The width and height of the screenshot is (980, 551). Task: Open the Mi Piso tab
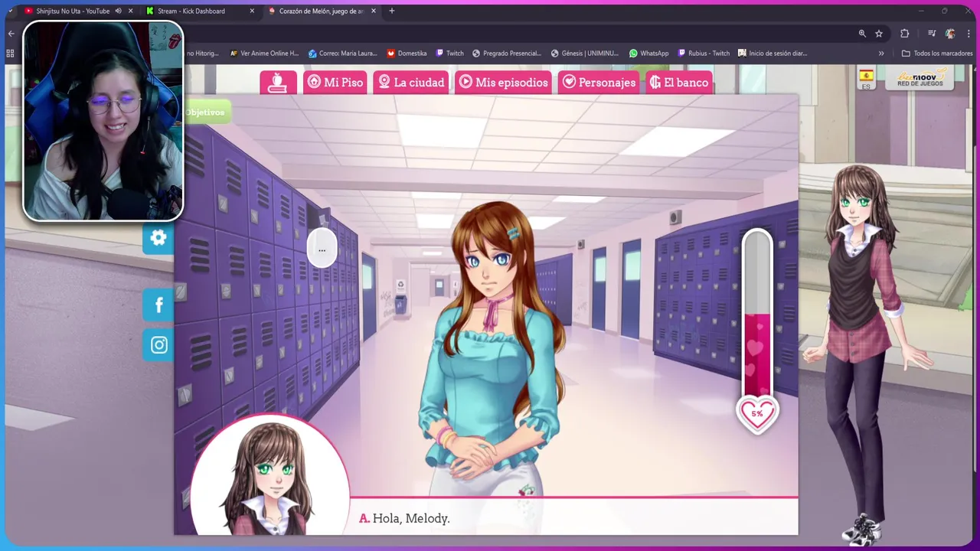pyautogui.click(x=335, y=83)
